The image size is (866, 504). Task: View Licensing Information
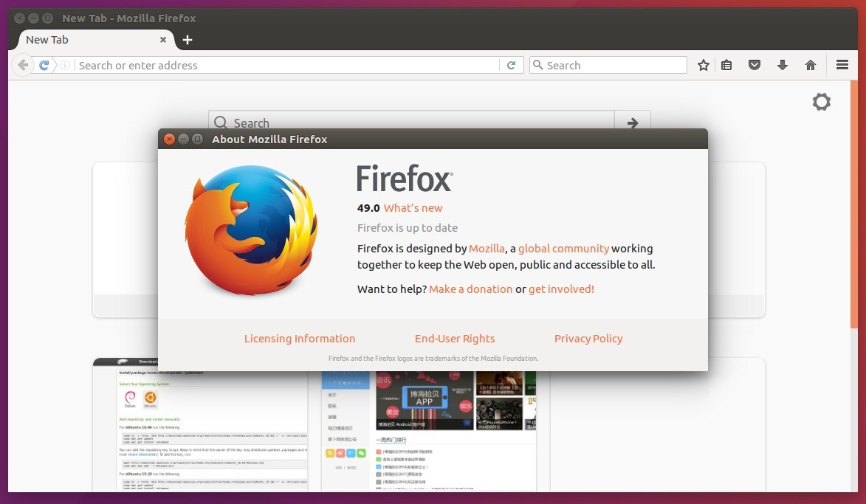click(300, 339)
